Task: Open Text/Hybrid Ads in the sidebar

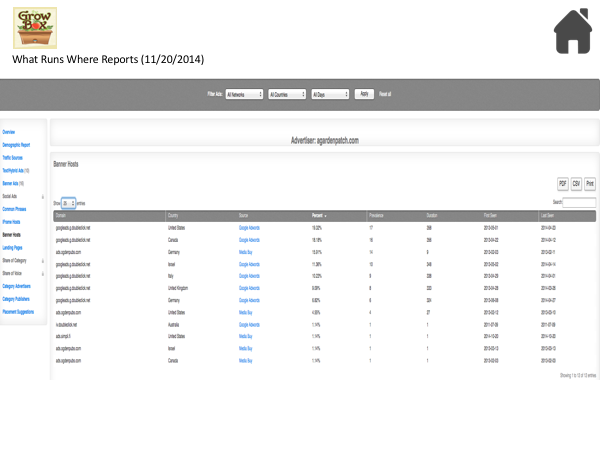Action: 15,171
